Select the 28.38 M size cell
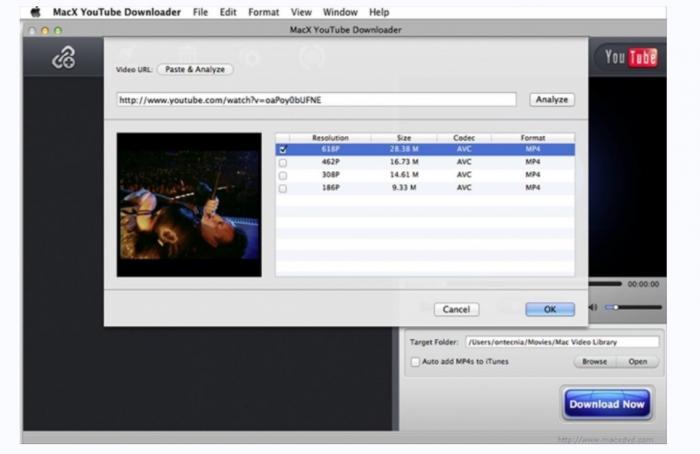The image size is (700, 454). [x=404, y=149]
